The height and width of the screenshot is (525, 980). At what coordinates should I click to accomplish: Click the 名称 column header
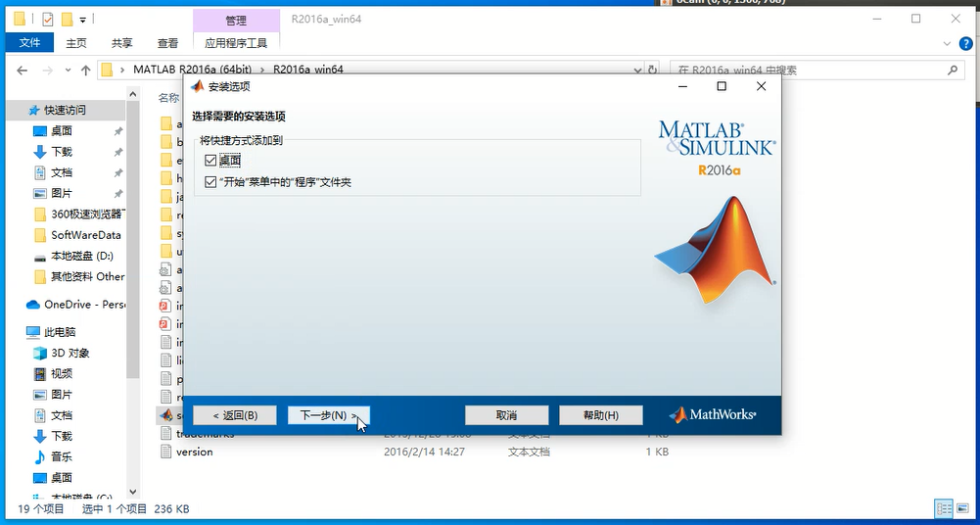(168, 98)
